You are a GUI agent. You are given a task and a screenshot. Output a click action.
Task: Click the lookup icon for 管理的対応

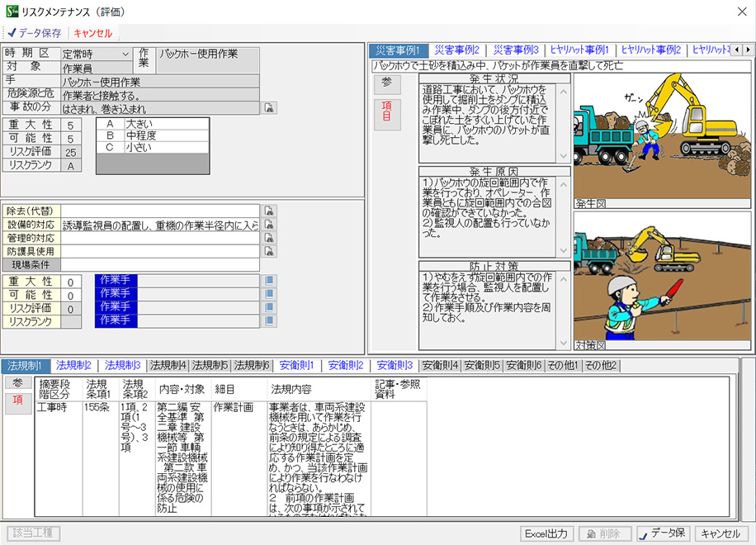(x=269, y=238)
